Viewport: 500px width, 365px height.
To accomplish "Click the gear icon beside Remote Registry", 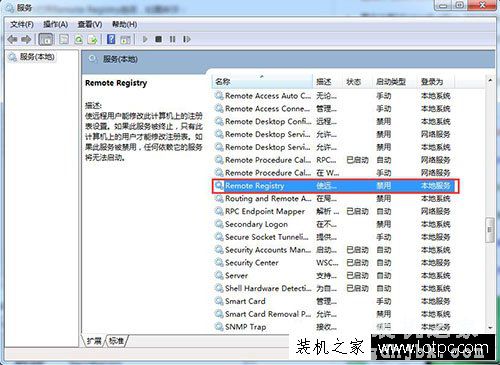I will point(219,186).
